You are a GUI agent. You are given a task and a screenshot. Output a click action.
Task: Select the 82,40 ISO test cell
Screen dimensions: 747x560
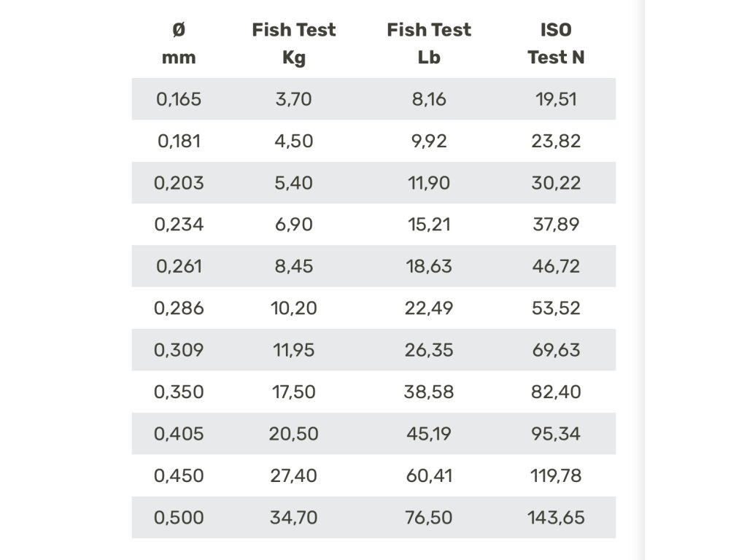(556, 392)
